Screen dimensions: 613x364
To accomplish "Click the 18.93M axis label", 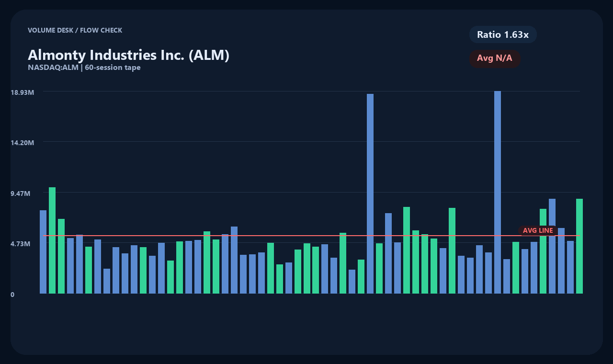I will tap(23, 92).
